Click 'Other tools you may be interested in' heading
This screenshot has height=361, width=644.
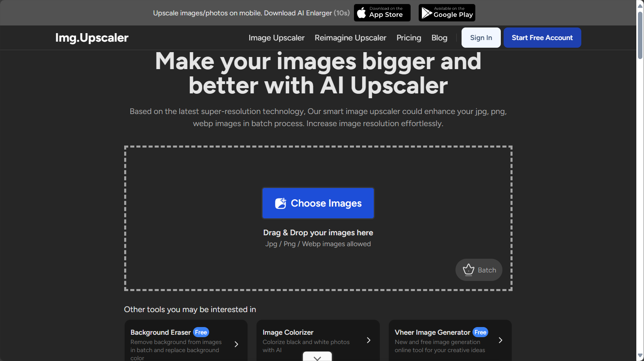[x=190, y=309]
